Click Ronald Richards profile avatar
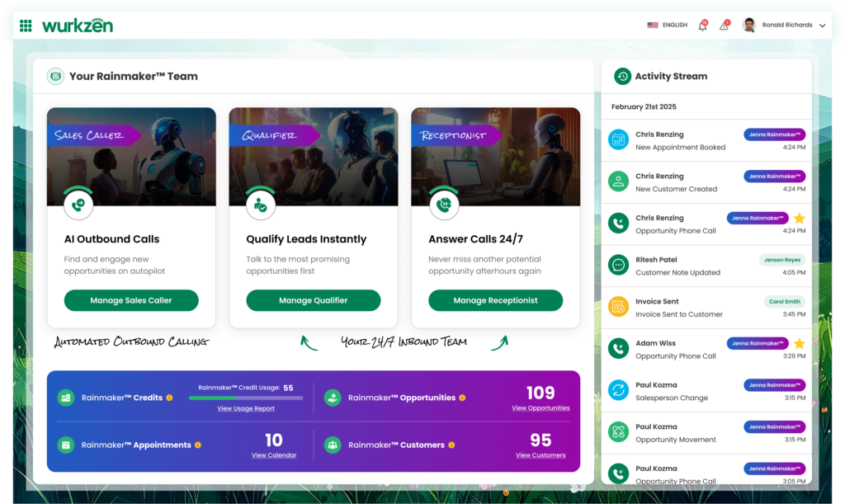The image size is (845, 504). (748, 25)
